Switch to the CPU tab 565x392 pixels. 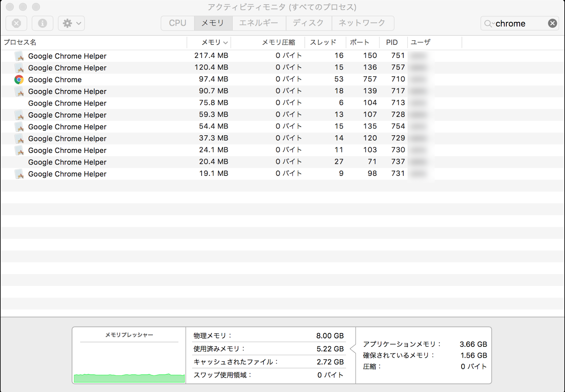[178, 23]
